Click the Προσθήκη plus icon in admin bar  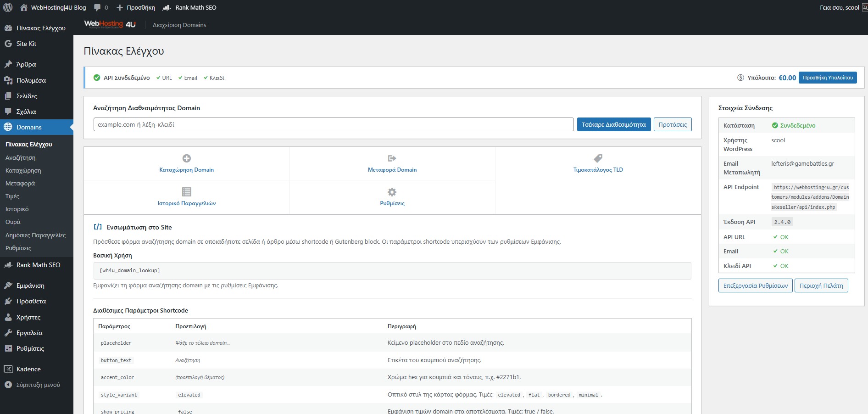click(119, 7)
